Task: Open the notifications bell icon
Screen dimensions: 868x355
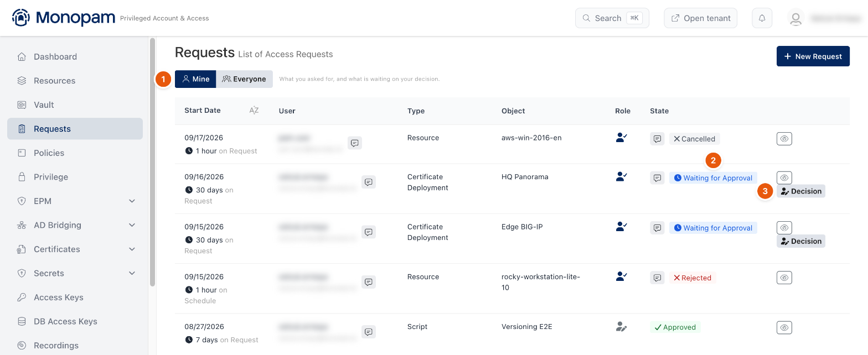Action: pyautogui.click(x=762, y=18)
